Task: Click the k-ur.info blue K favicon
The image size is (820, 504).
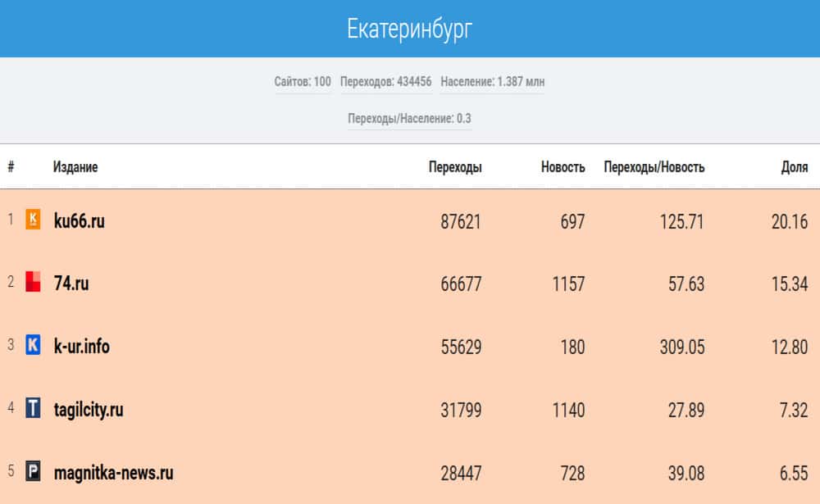Action: tap(33, 345)
